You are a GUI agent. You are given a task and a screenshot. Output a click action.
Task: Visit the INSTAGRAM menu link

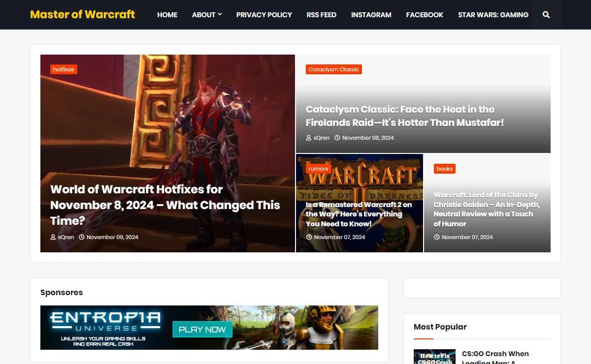tap(371, 15)
